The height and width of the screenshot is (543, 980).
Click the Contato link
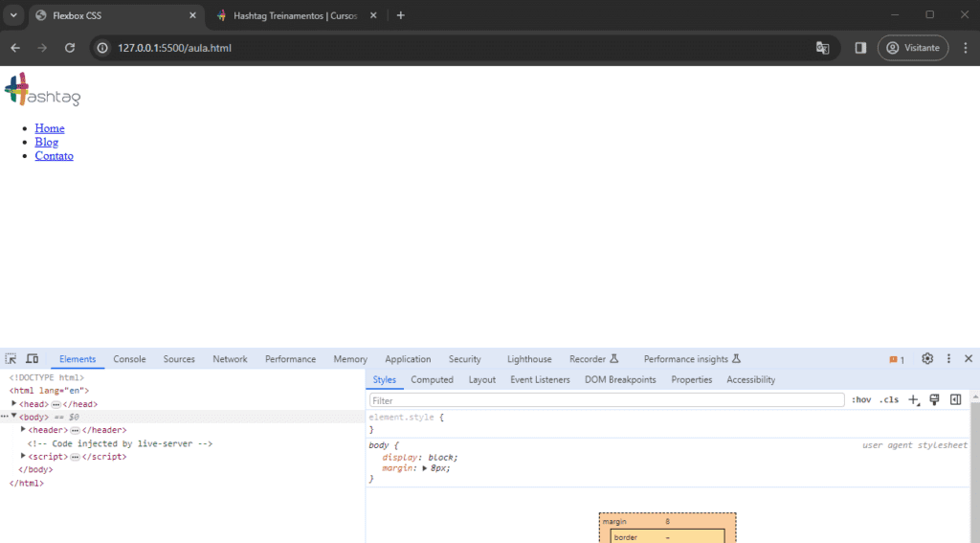pyautogui.click(x=54, y=156)
